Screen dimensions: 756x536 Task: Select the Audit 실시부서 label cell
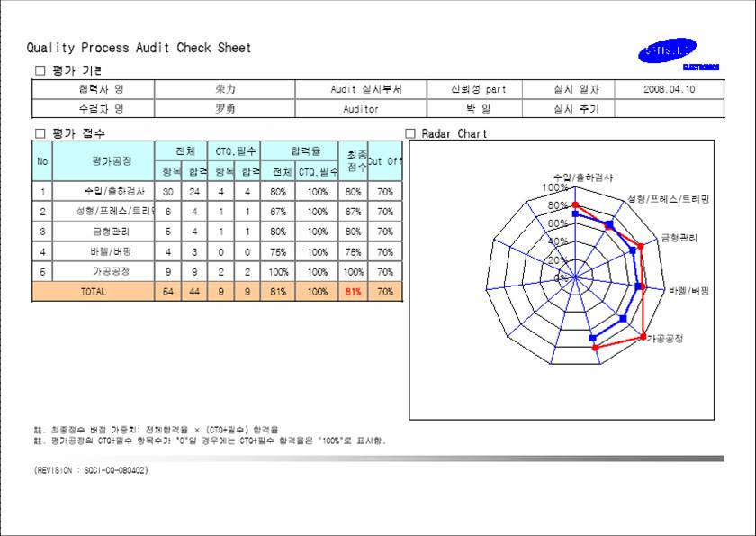click(x=361, y=89)
